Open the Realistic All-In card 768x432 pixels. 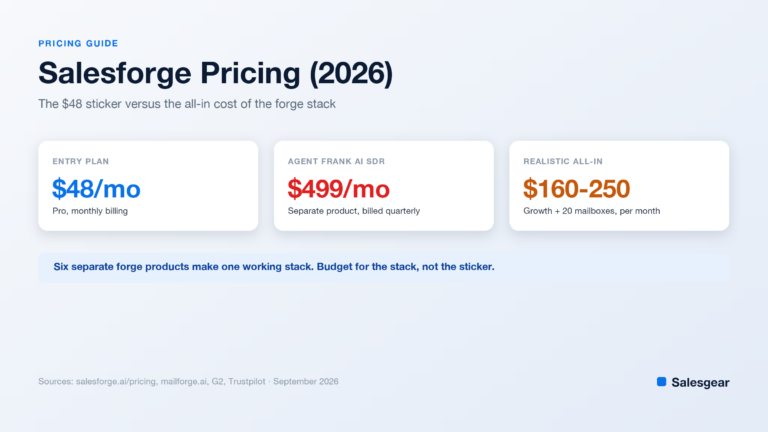tap(619, 186)
